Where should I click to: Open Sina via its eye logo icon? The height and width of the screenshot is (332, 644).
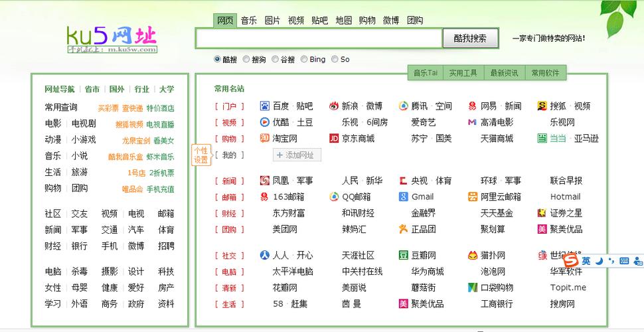click(334, 106)
